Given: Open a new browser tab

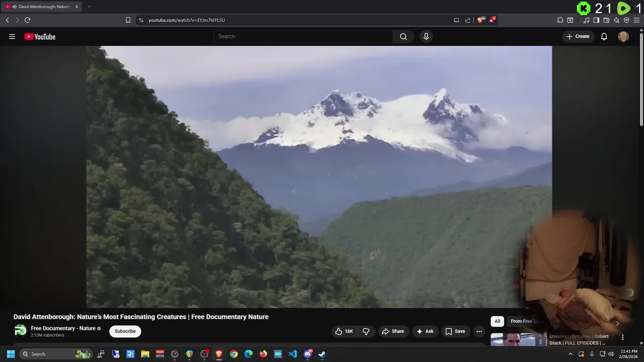Looking at the screenshot, I should pyautogui.click(x=89, y=7).
